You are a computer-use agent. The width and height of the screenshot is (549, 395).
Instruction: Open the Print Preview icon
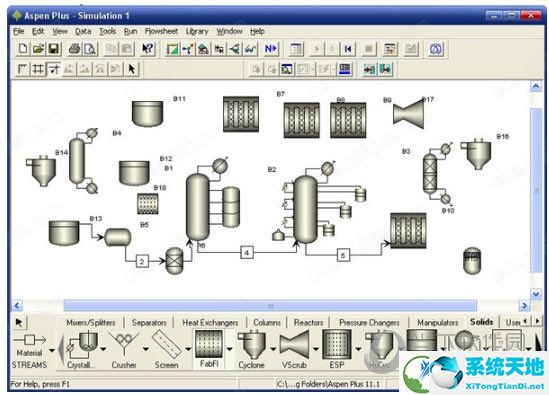[x=90, y=49]
